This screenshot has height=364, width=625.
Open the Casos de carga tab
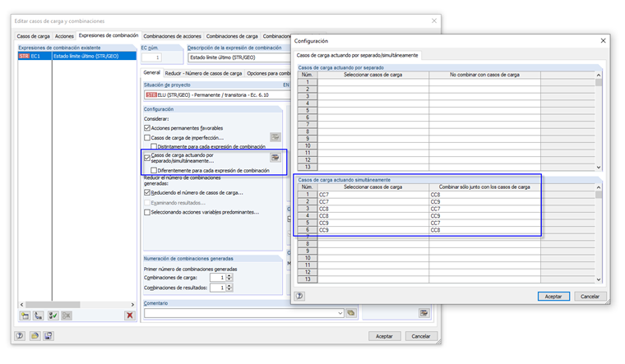click(x=33, y=36)
